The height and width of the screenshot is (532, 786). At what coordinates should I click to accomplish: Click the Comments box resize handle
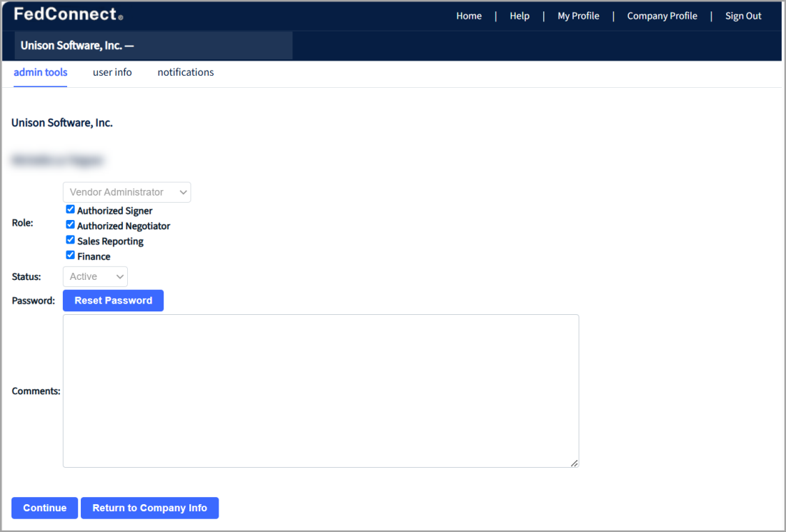coord(574,463)
